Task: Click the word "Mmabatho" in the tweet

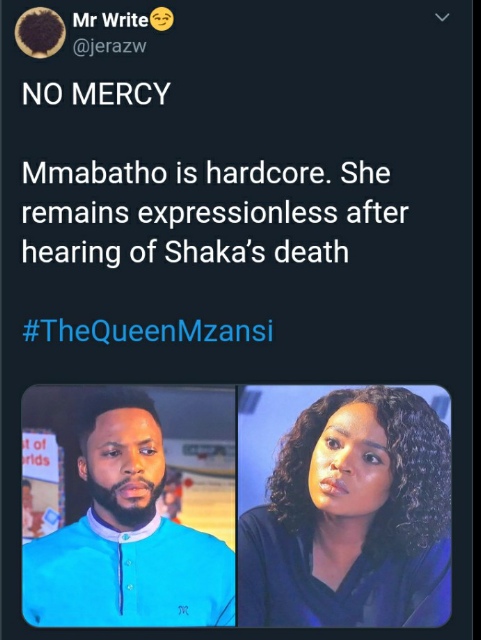Action: pos(94,173)
